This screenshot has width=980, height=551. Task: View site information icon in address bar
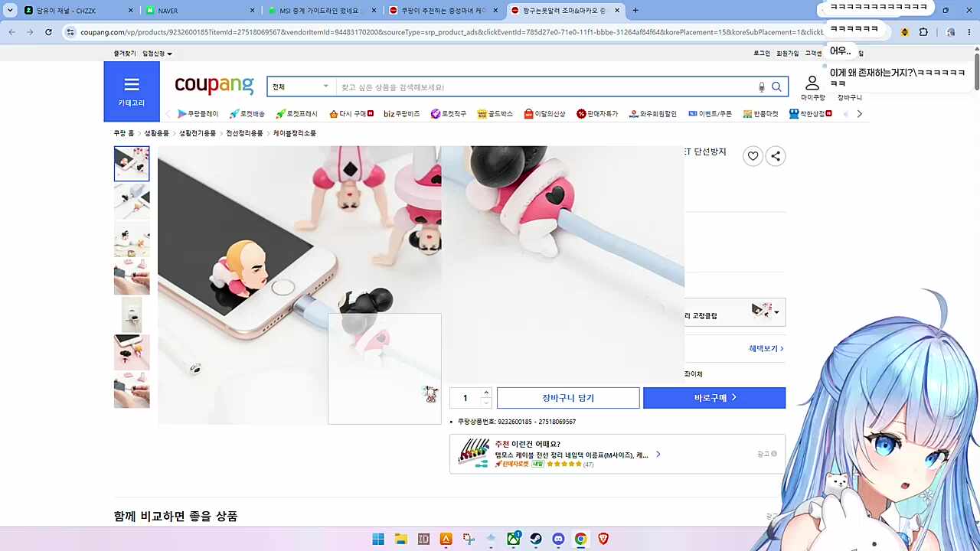point(70,32)
